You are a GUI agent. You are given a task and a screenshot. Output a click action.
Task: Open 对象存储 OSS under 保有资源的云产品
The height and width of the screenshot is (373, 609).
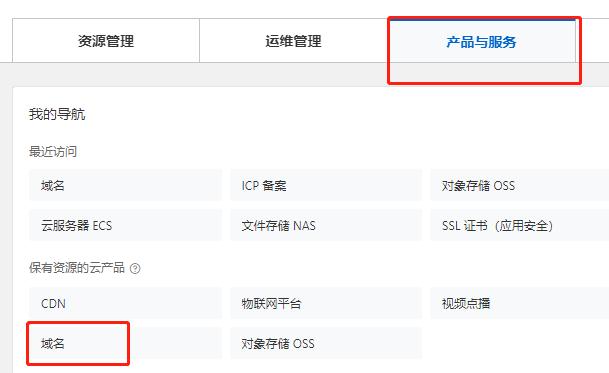coord(326,343)
